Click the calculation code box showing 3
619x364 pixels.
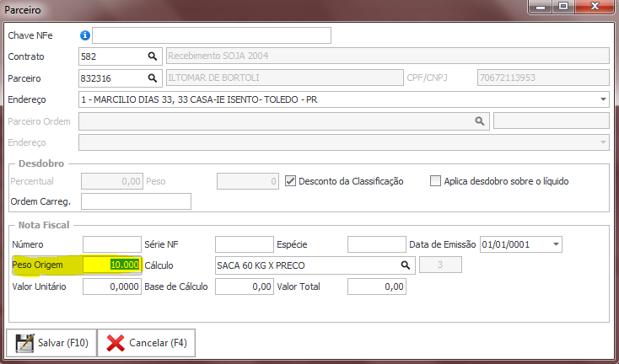click(x=440, y=265)
